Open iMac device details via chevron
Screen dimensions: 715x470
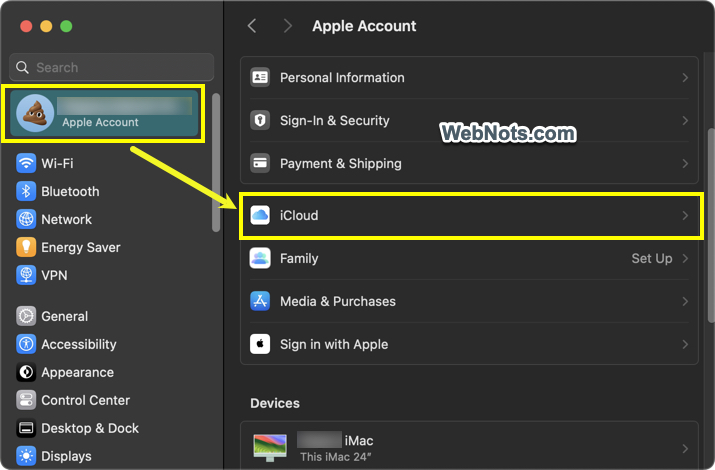(x=685, y=449)
